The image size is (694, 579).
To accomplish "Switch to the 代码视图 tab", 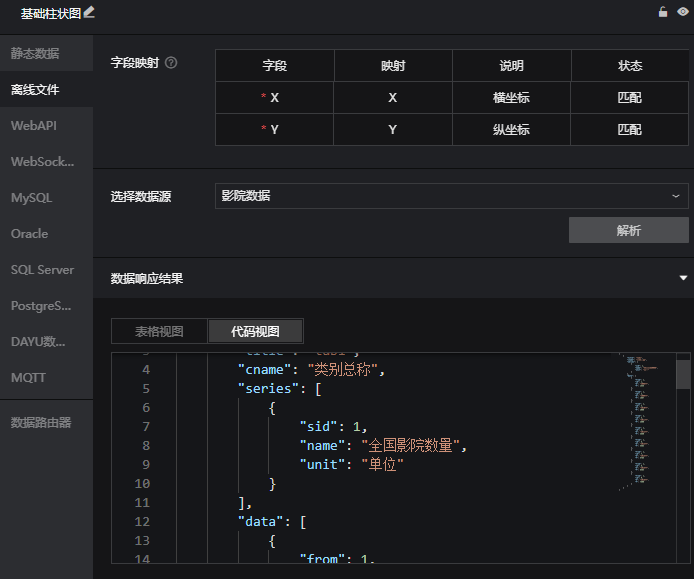I will [255, 331].
